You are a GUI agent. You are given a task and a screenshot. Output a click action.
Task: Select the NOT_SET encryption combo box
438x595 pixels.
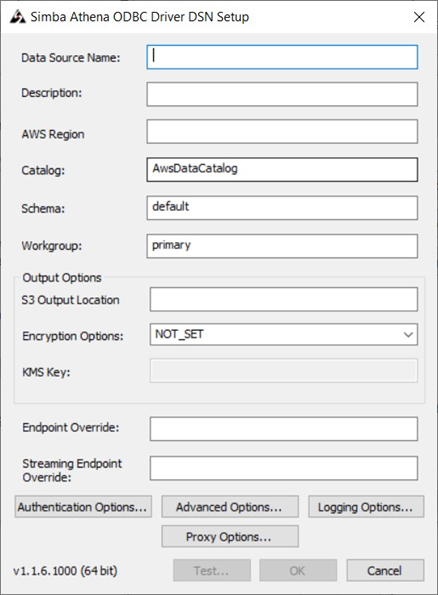coord(284,334)
